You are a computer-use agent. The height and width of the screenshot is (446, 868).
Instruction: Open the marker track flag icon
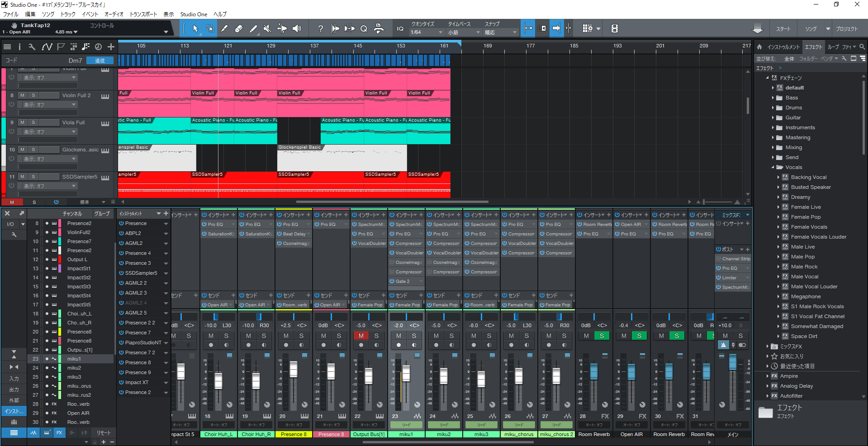(61, 47)
